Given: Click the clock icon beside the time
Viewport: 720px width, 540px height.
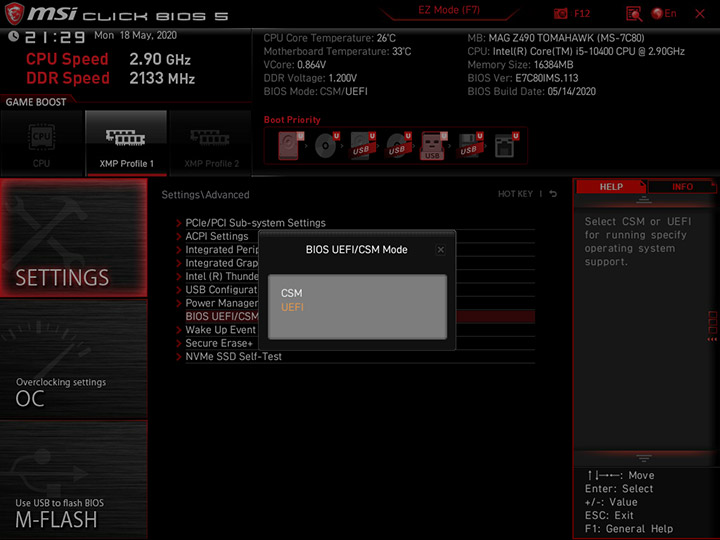Looking at the screenshot, I should coord(13,36).
